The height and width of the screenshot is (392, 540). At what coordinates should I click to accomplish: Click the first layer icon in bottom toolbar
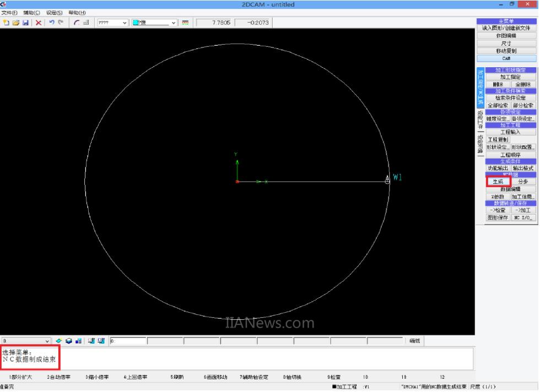tap(59, 341)
